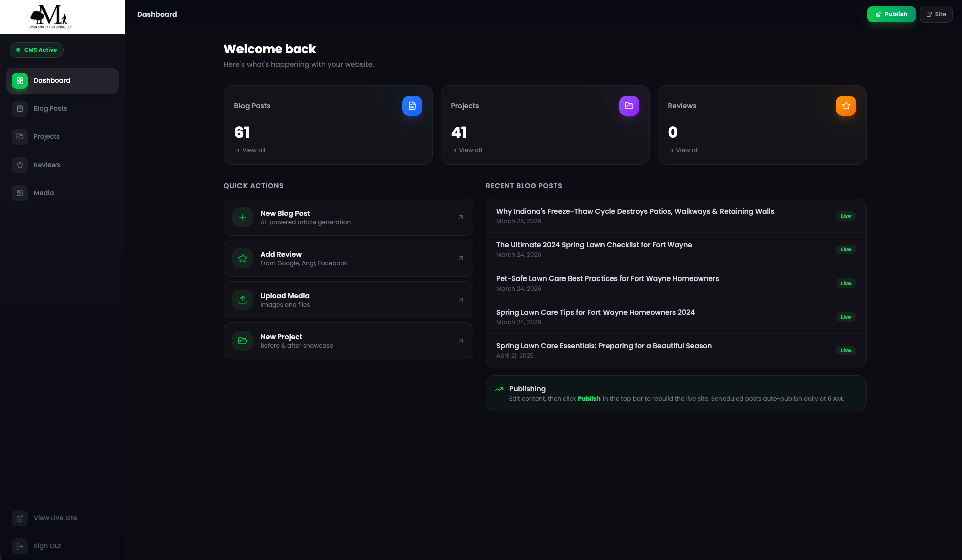Viewport: 962px width, 560px height.
Task: Click the orange Reviews star icon
Action: [846, 106]
